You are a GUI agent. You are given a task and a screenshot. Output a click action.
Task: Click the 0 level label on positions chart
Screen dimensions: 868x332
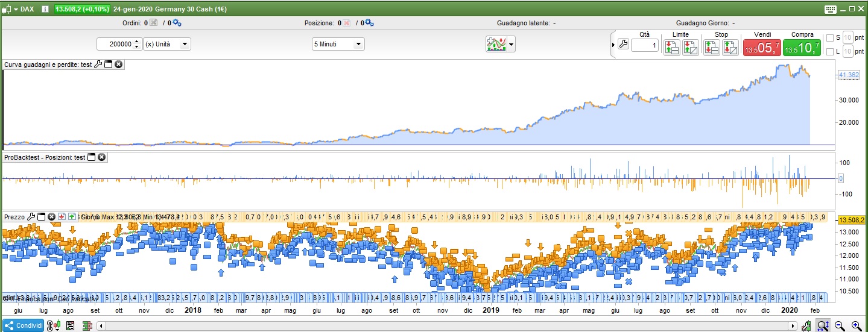(841, 178)
